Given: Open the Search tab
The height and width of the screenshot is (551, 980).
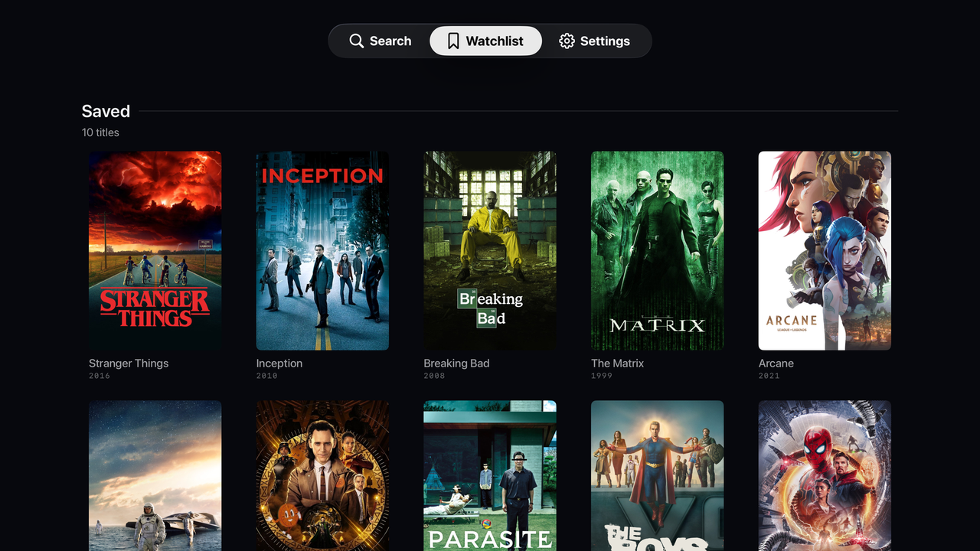Looking at the screenshot, I should coord(380,41).
